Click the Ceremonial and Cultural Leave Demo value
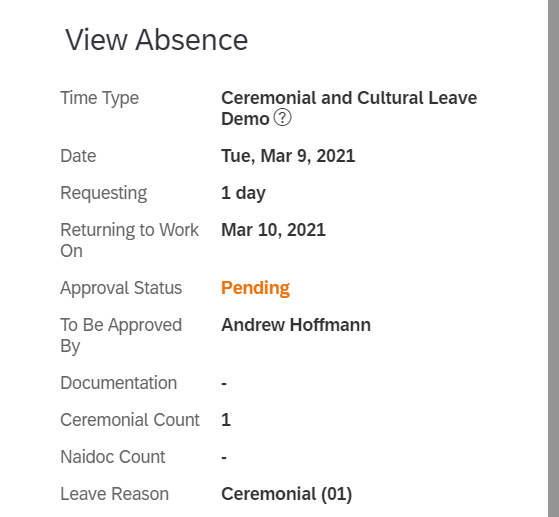Image resolution: width=559 pixels, height=517 pixels. (349, 108)
